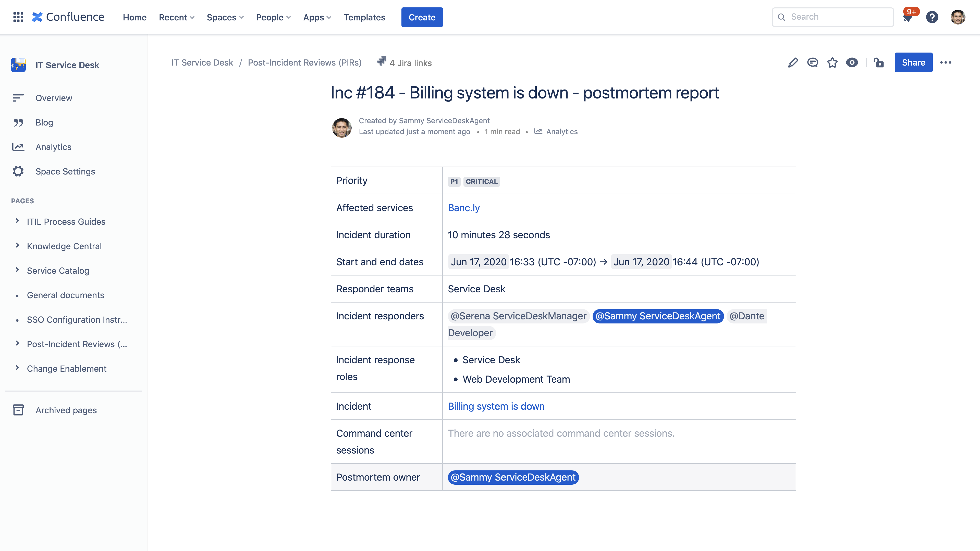Open Archived pages in the sidebar
Image resolution: width=980 pixels, height=551 pixels.
coord(66,410)
